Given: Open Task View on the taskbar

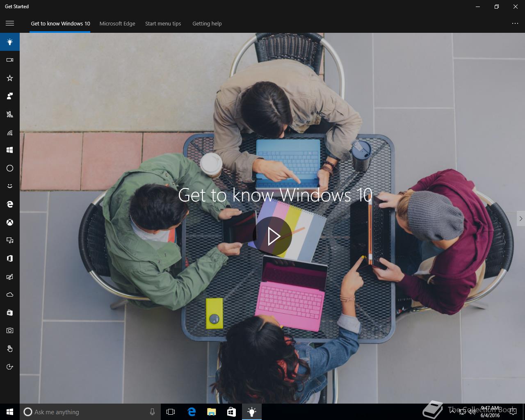Looking at the screenshot, I should point(171,412).
